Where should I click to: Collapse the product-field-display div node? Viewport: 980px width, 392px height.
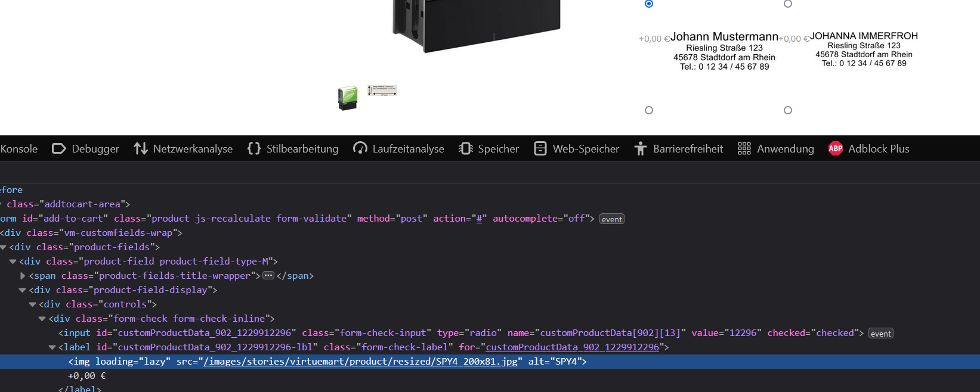[23, 290]
